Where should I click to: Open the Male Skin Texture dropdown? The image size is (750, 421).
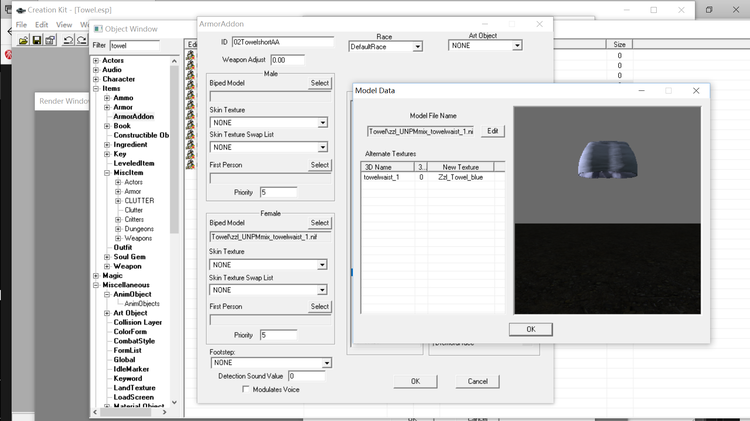(322, 123)
